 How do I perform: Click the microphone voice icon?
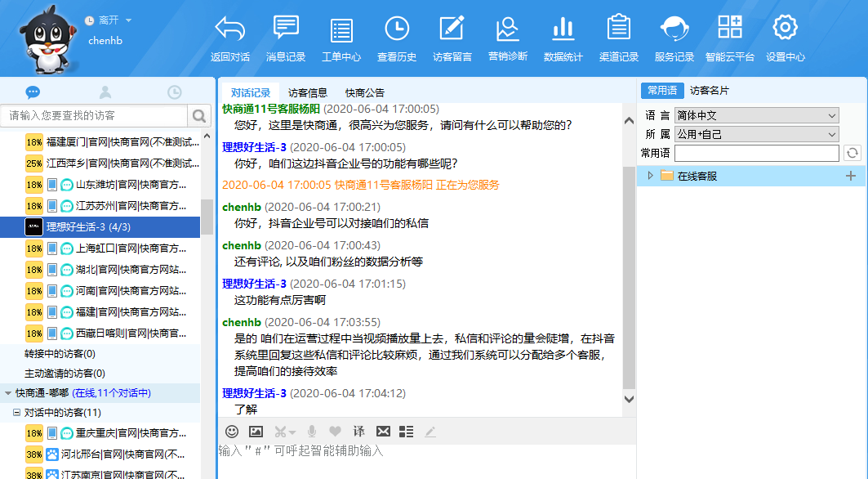tap(312, 432)
